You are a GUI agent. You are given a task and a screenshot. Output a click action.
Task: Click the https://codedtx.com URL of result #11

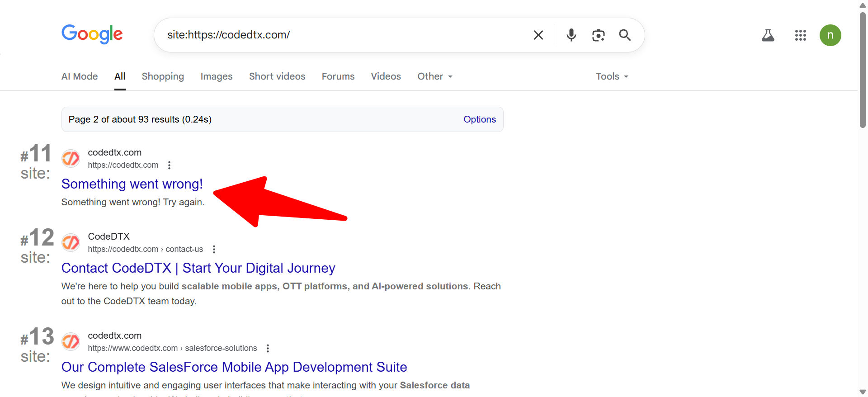123,165
